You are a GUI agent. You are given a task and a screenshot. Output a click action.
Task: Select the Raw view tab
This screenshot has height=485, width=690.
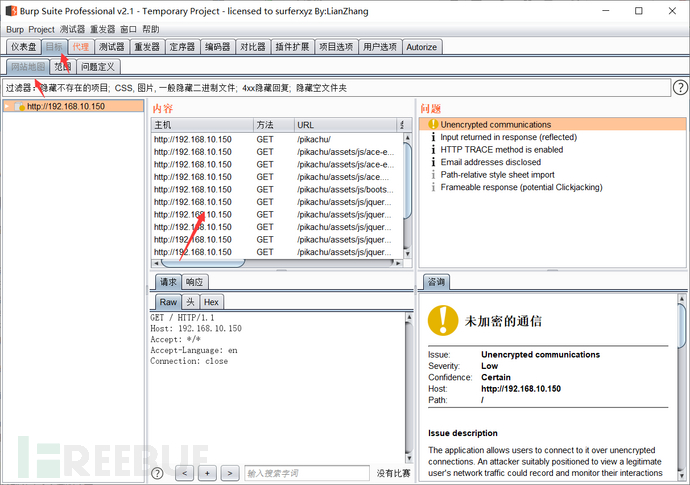[168, 302]
